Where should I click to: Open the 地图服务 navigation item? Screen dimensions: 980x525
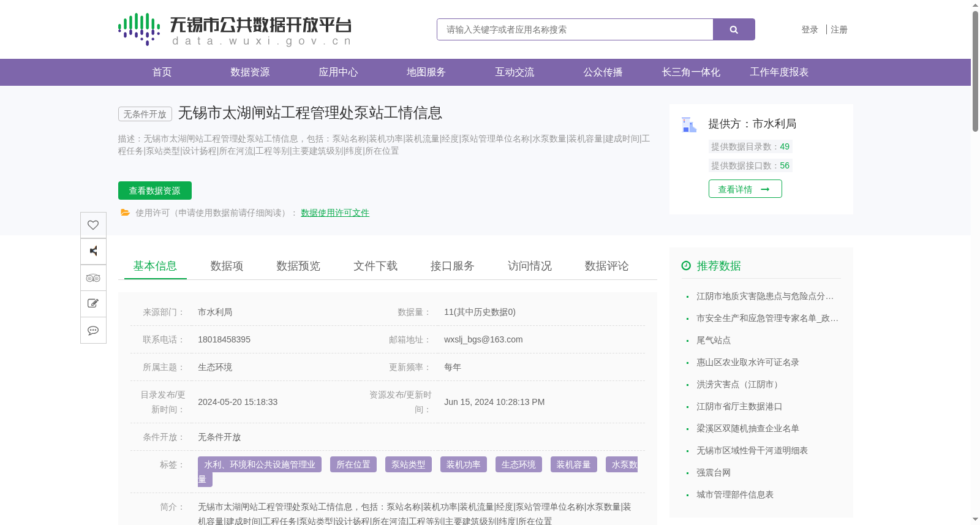point(426,72)
